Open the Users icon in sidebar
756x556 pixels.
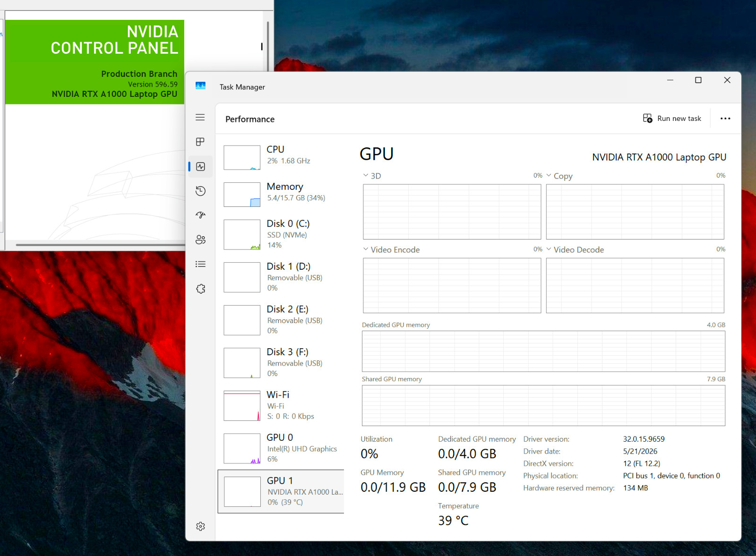[x=200, y=240]
